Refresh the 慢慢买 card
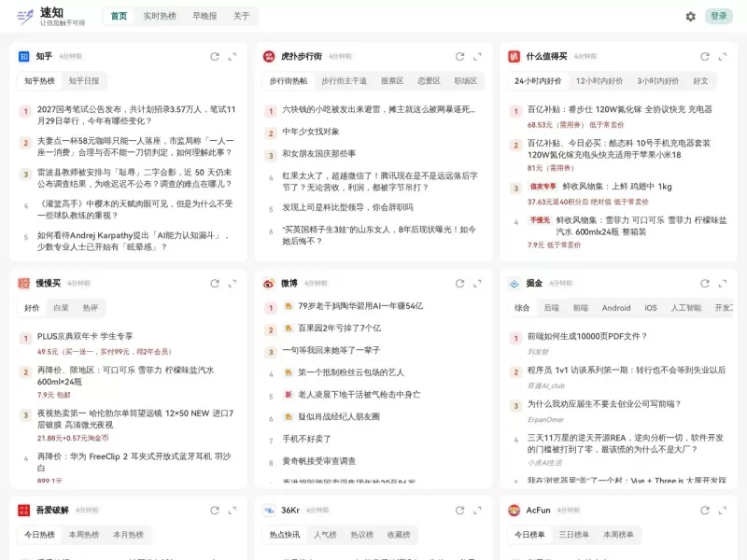The width and height of the screenshot is (747, 560). coord(215,284)
